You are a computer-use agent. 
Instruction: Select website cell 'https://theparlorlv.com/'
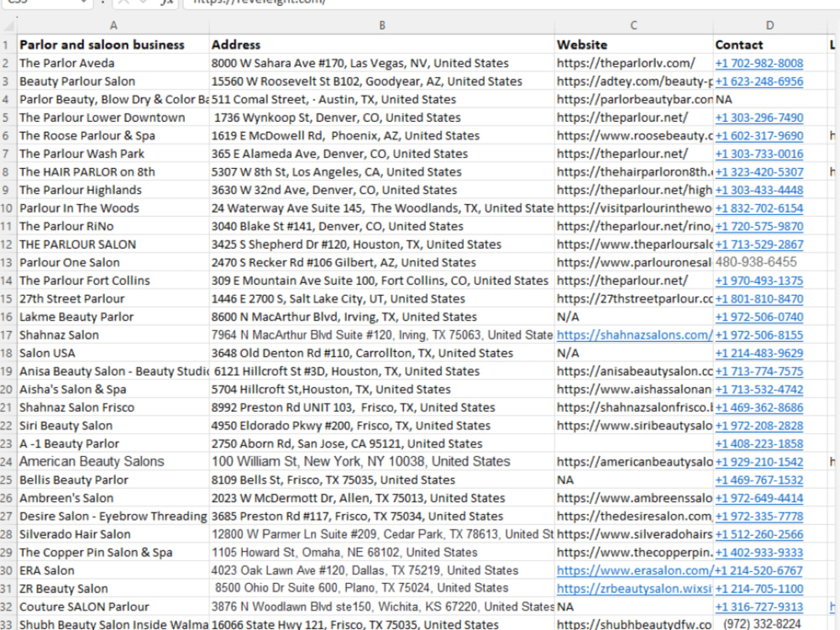coord(633,63)
